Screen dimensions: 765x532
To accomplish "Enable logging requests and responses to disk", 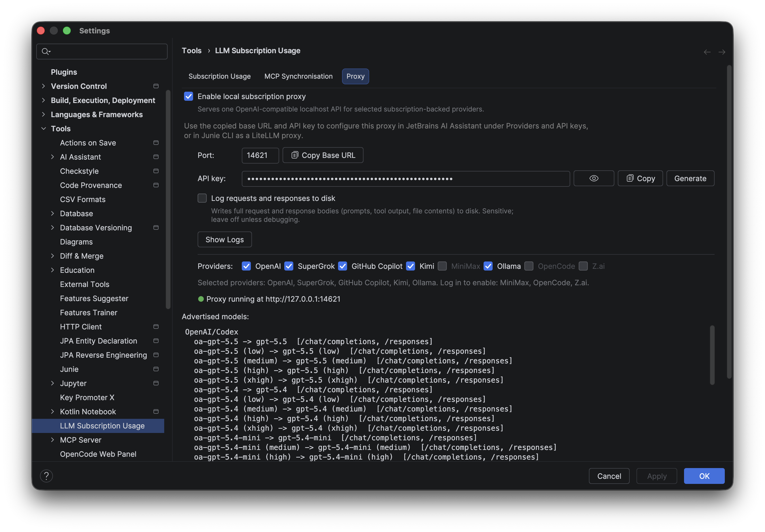I will tap(202, 198).
